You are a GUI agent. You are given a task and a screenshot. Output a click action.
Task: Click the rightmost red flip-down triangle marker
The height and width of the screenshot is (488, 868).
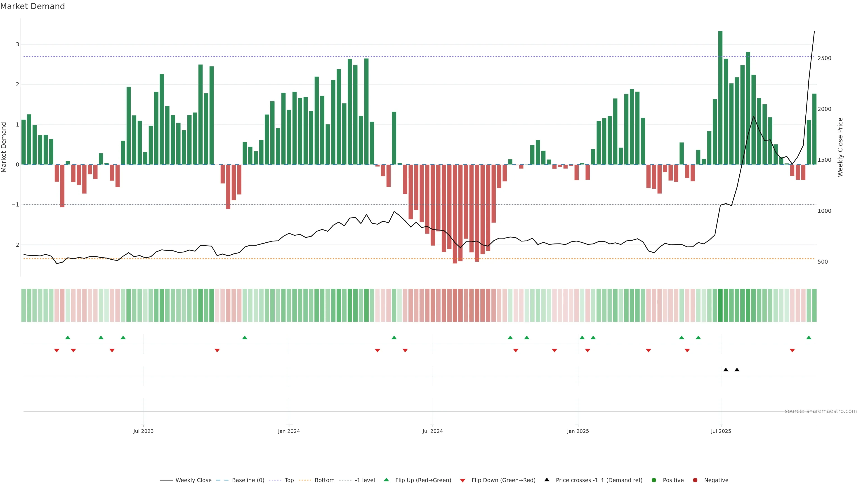click(792, 351)
